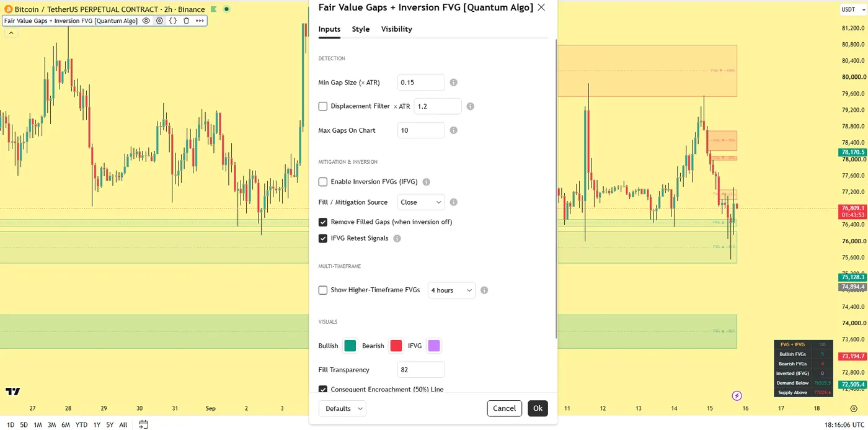868x430 pixels.
Task: Open the Fill / Mitigation Source dropdown
Action: (421, 202)
